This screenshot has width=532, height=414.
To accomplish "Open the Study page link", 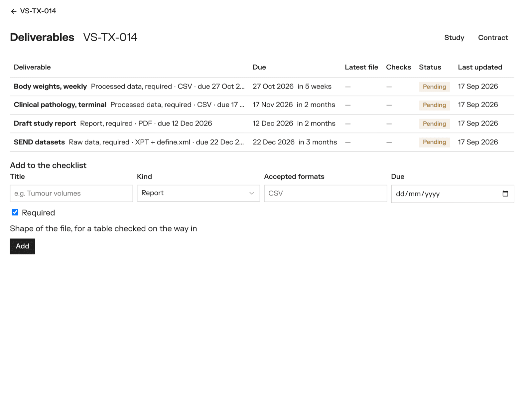I will (x=454, y=38).
